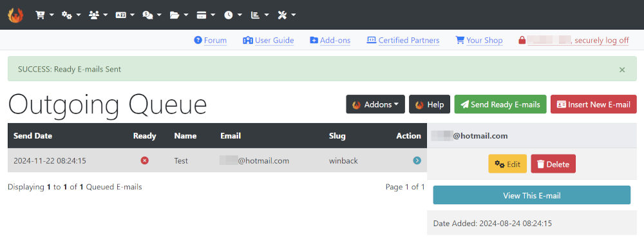Dismiss the success alert message
This screenshot has width=644, height=241.
click(x=622, y=70)
